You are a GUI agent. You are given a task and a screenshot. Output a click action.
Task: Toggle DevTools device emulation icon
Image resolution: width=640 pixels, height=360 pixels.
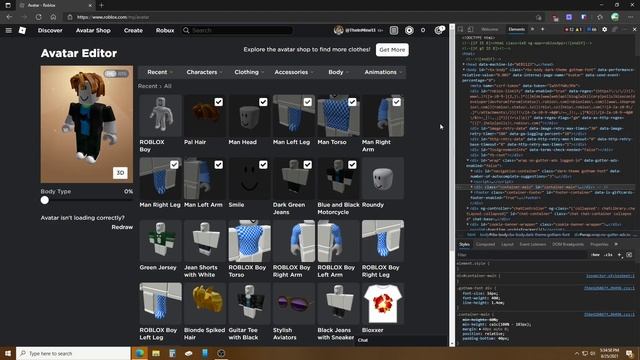[470, 29]
